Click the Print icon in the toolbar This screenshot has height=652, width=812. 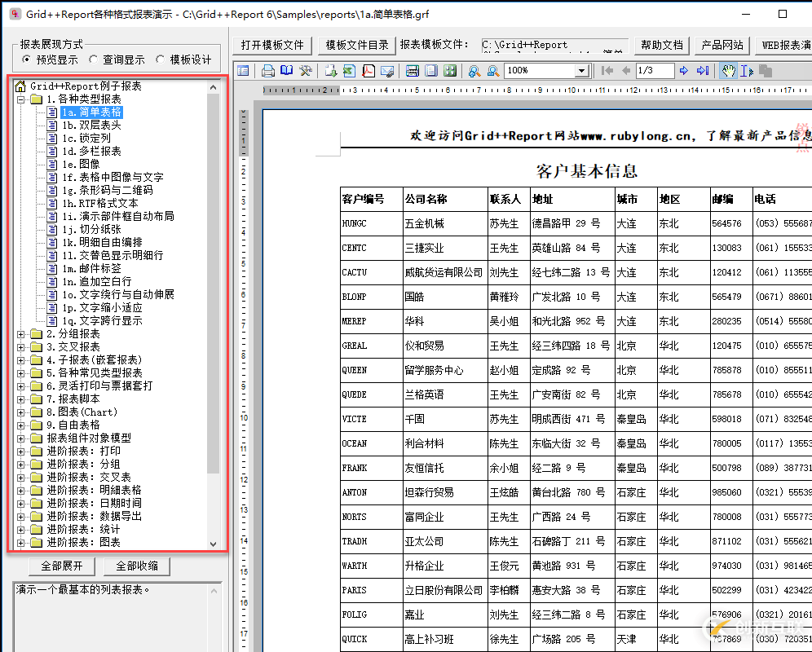[x=267, y=70]
